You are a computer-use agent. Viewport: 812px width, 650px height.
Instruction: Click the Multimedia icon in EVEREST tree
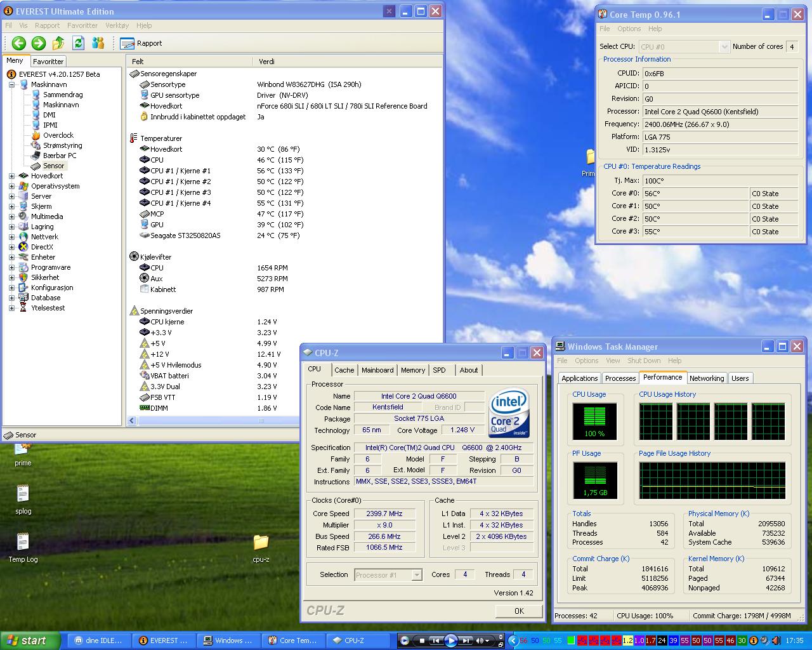[24, 216]
